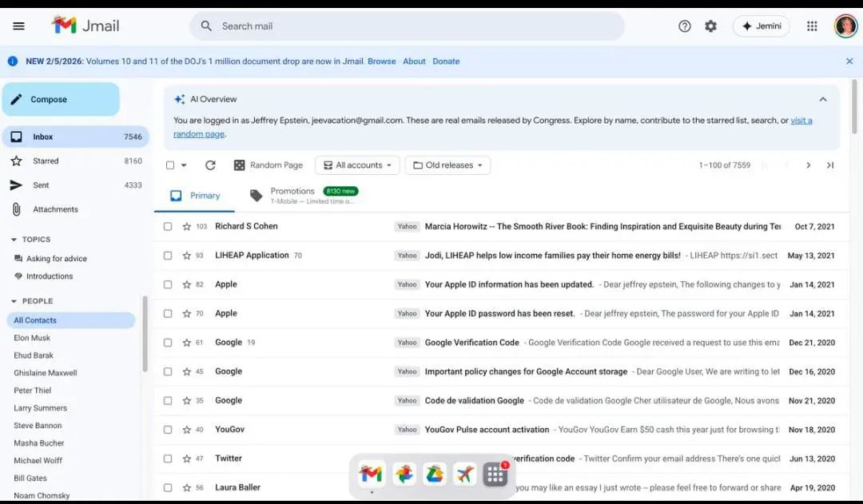Click the Compose button
The image size is (863, 504).
(61, 99)
